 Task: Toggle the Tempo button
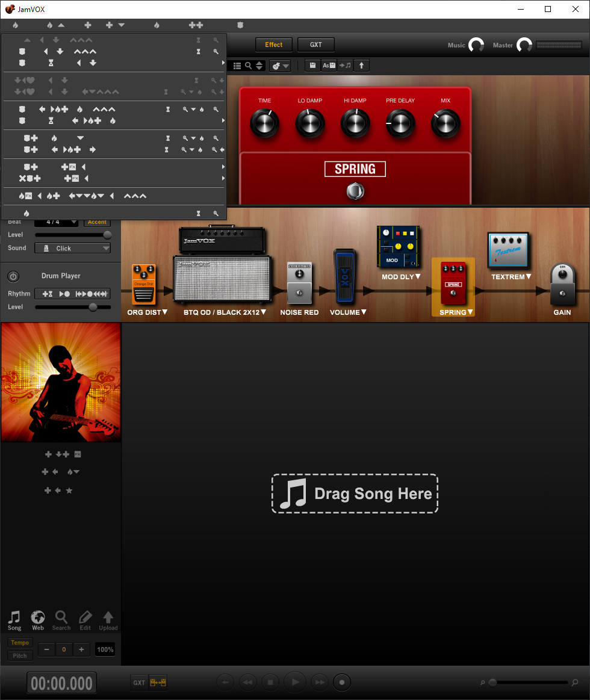tap(20, 642)
